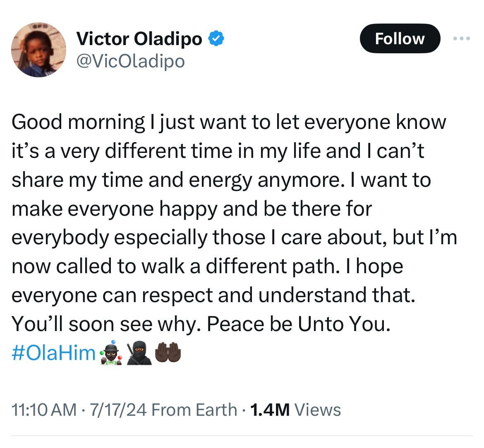Open the #OlaHim hashtag
The height and width of the screenshot is (448, 484).
[x=54, y=353]
